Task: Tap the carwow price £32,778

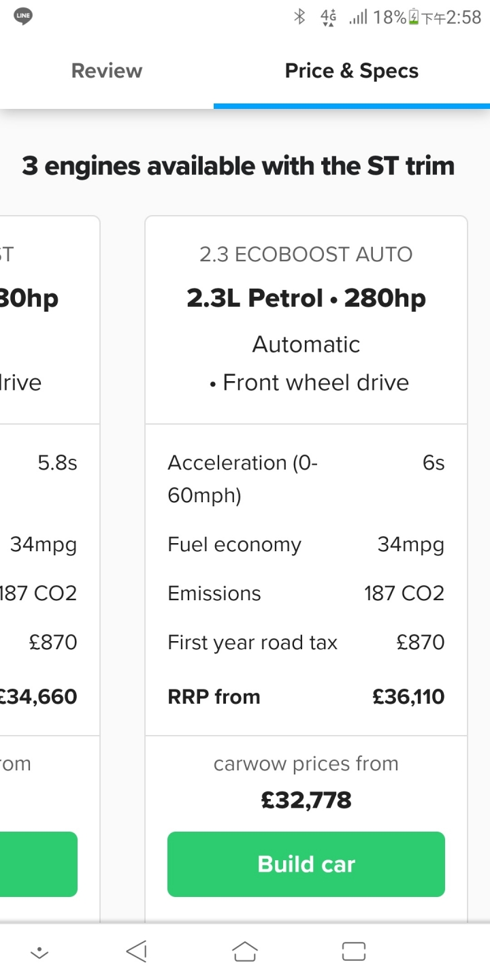Action: [x=306, y=800]
